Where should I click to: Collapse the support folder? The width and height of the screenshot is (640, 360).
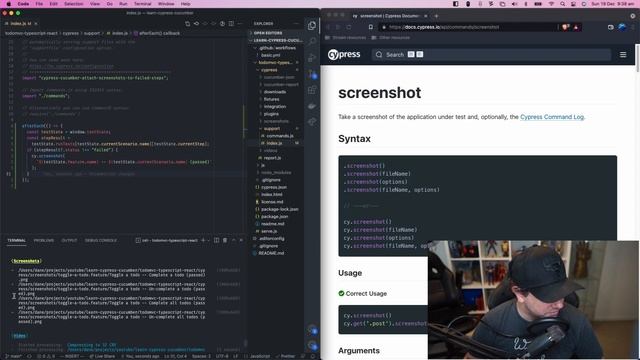click(x=271, y=129)
